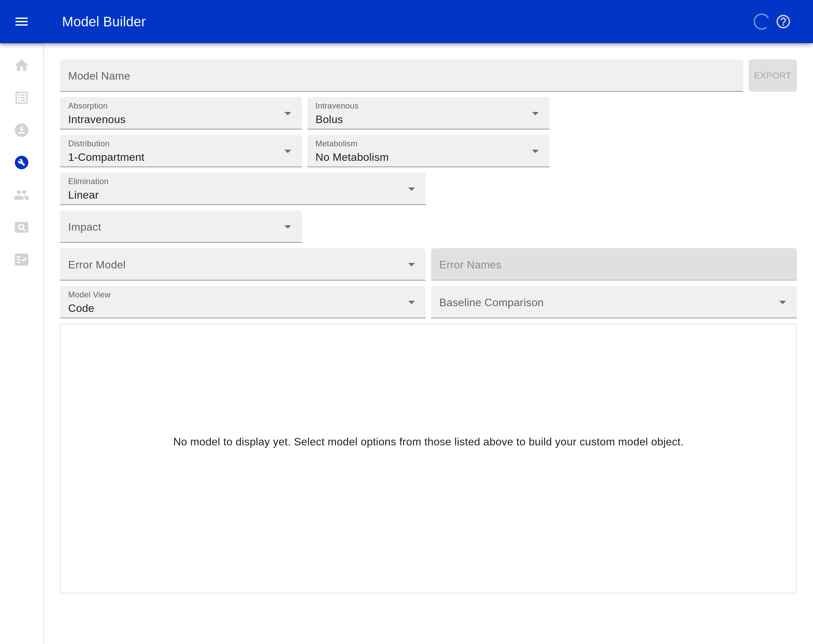Click the EXPORT button
813x644 pixels.
click(772, 76)
